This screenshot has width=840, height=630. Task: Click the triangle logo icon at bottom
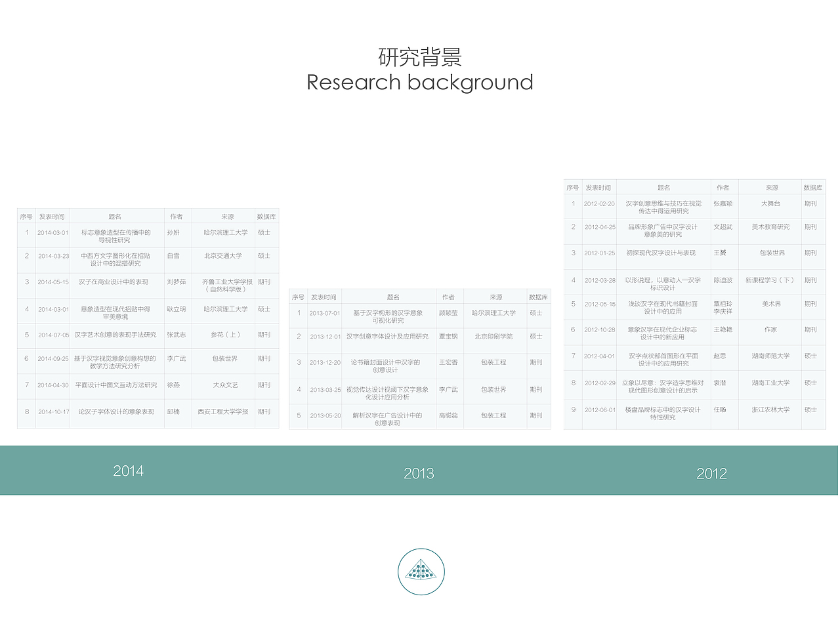pyautogui.click(x=421, y=572)
